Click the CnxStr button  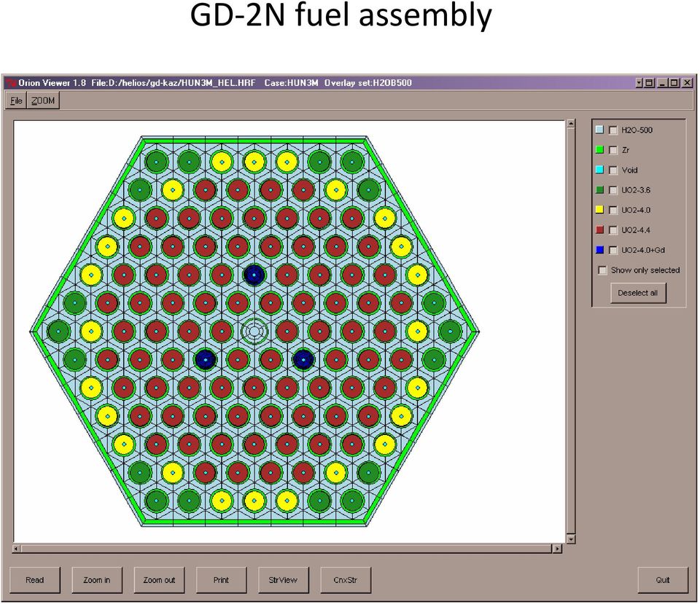(x=346, y=580)
